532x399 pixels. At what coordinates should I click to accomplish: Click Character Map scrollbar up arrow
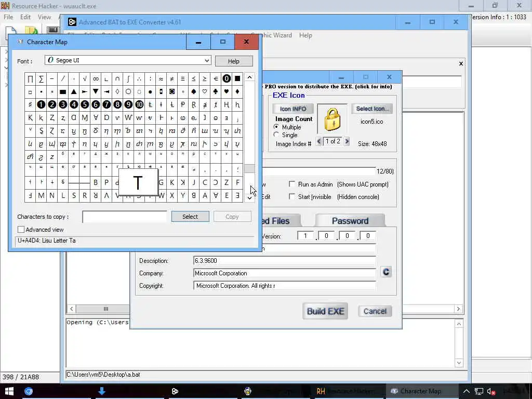pos(250,77)
